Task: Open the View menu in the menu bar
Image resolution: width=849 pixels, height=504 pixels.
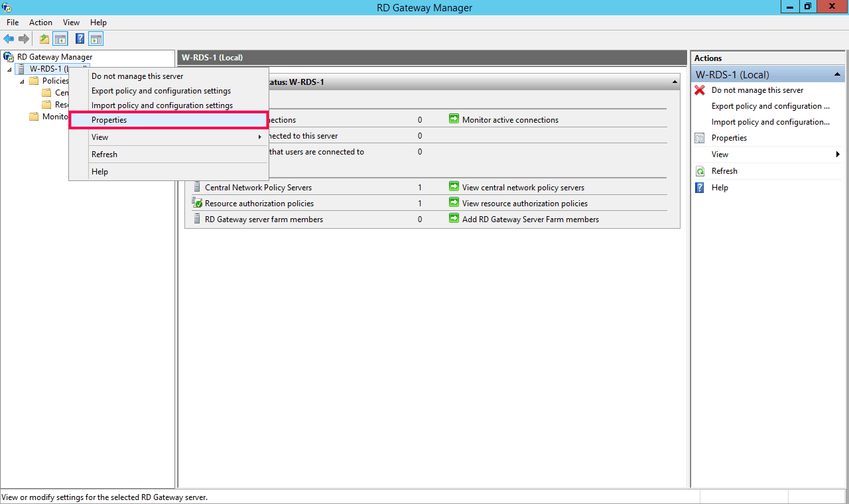Action: [71, 23]
